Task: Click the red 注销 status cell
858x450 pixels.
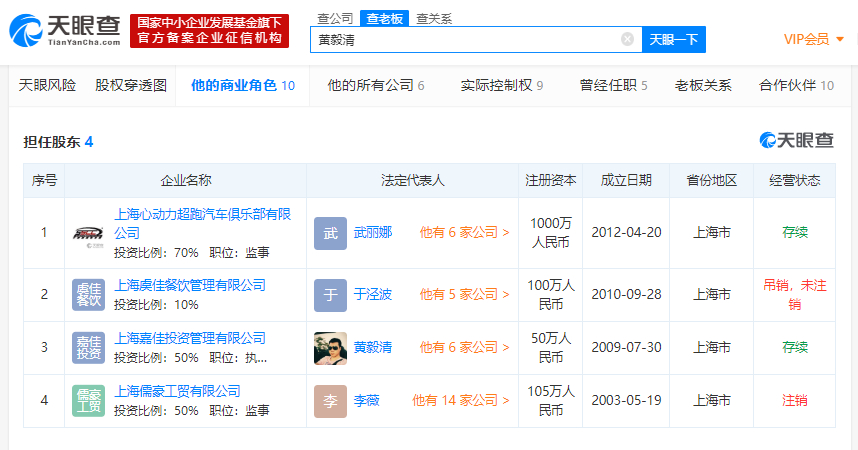Action: point(795,401)
